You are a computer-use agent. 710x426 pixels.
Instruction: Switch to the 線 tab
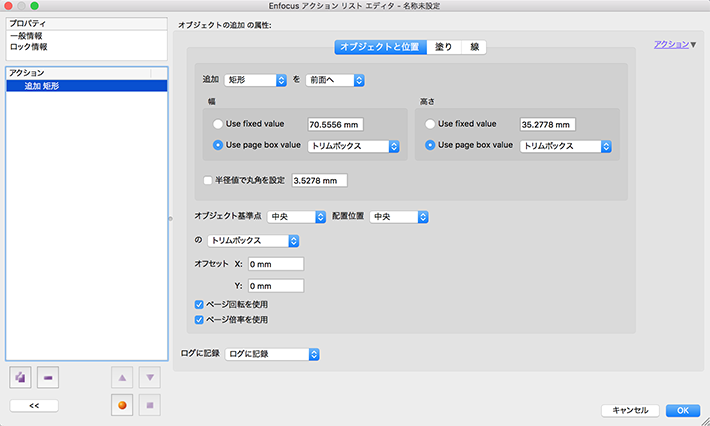pyautogui.click(x=475, y=46)
